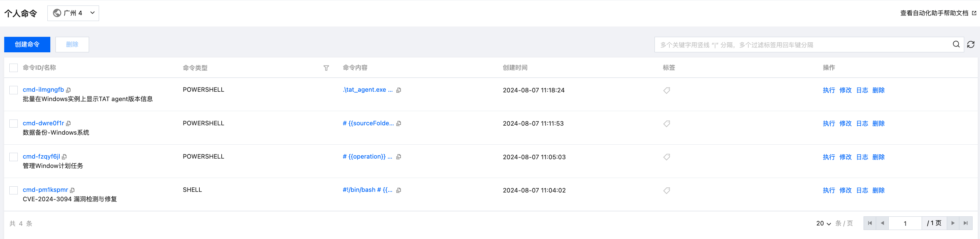
Task: Click 删除 for cmd-dwre0f1r
Action: point(878,123)
